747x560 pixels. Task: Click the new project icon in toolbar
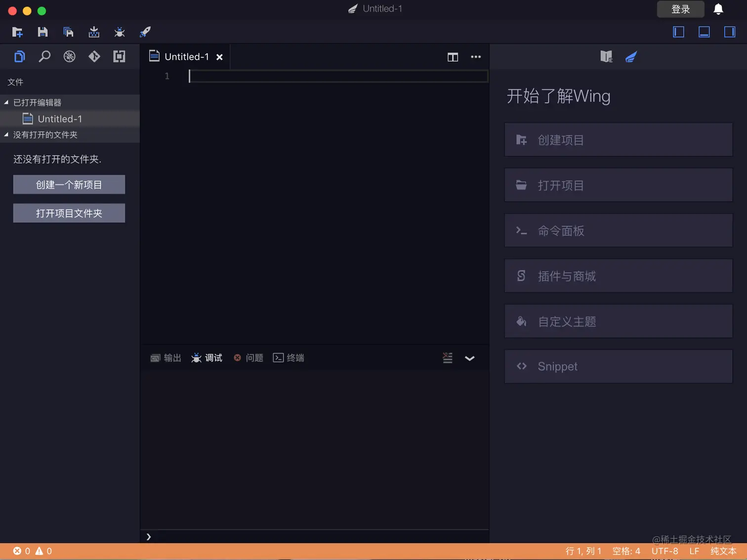[17, 32]
